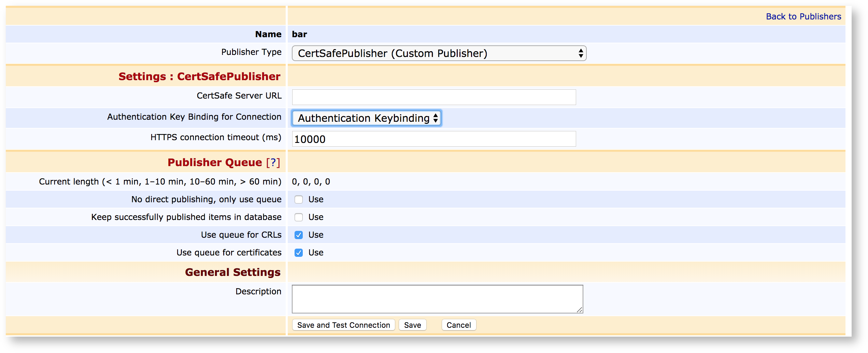The height and width of the screenshot is (353, 868).
Task: Open the Authentication Keybinding dropdown
Action: click(367, 118)
